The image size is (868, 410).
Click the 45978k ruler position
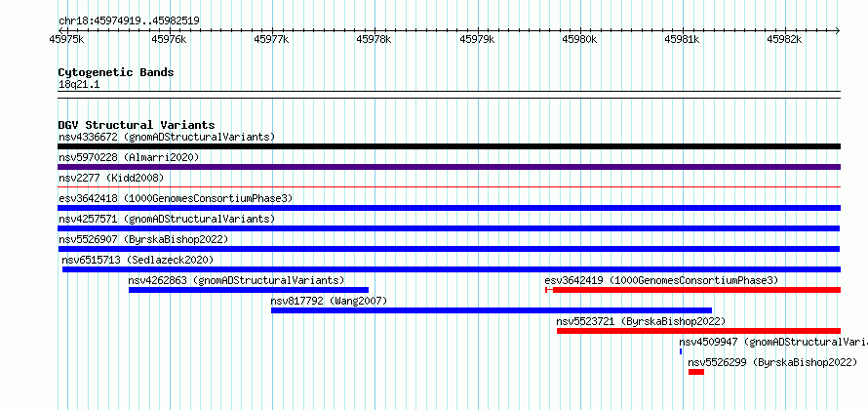(x=374, y=39)
